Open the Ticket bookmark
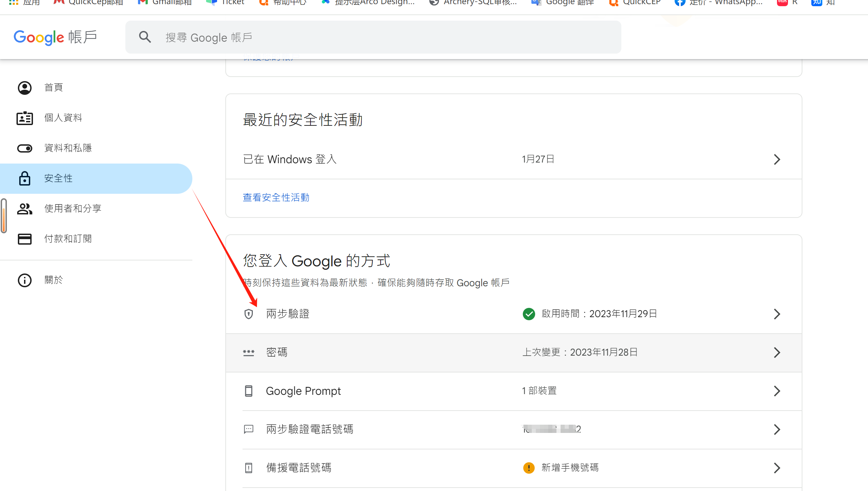 pos(225,3)
